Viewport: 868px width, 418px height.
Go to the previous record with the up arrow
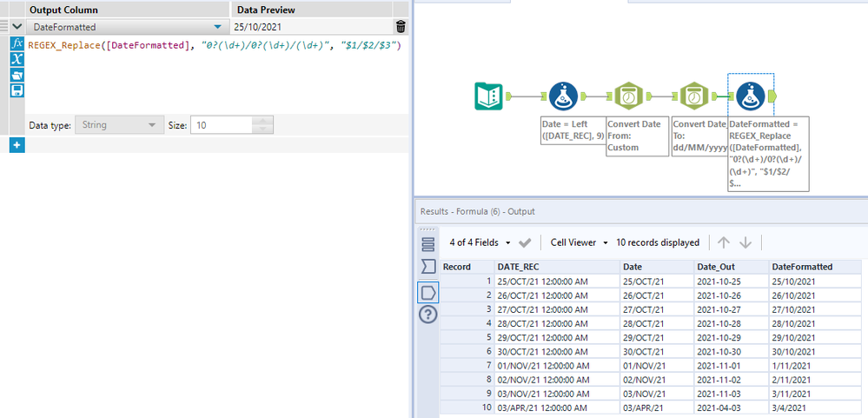click(x=724, y=242)
